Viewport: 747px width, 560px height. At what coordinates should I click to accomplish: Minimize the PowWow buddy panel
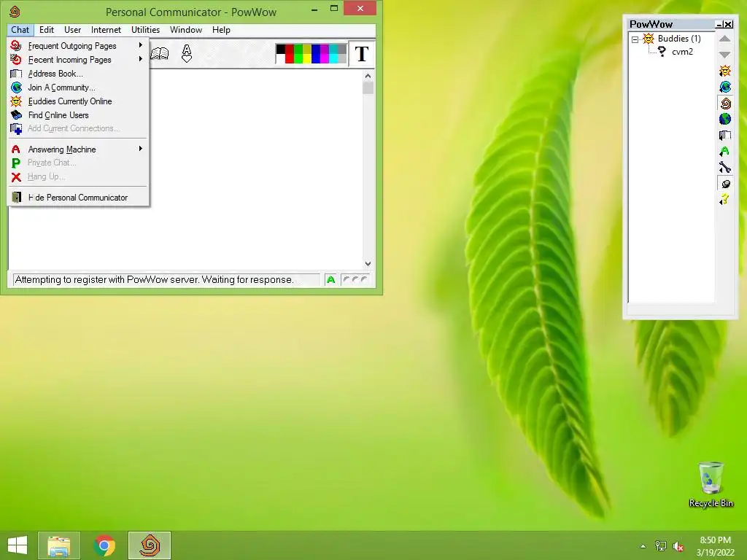pyautogui.click(x=719, y=24)
